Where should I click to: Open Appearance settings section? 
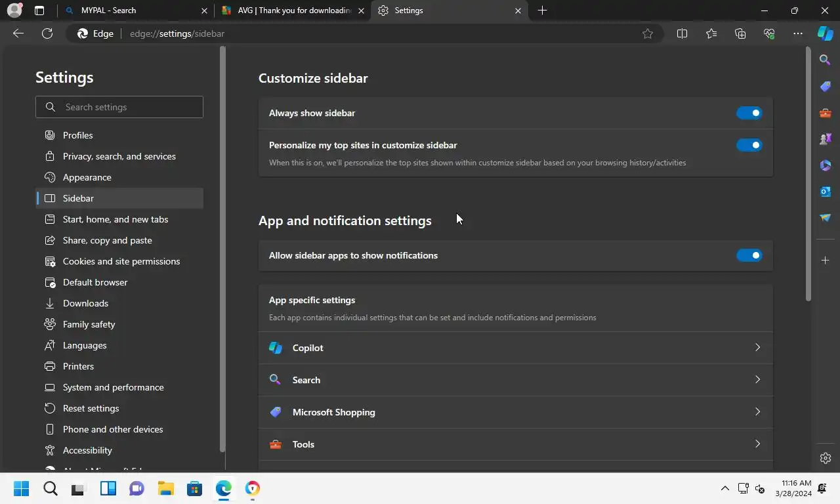click(x=119, y=177)
